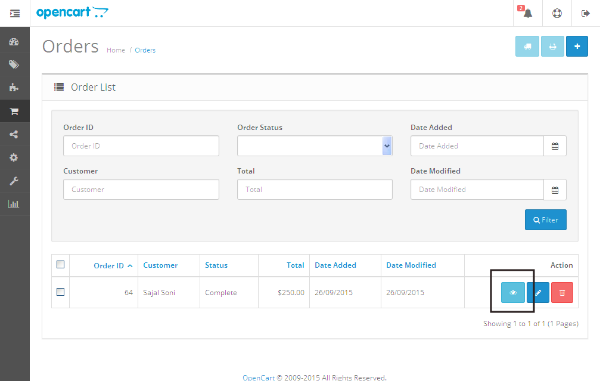The width and height of the screenshot is (600, 381).
Task: Open the notifications bell icon
Action: [x=528, y=13]
